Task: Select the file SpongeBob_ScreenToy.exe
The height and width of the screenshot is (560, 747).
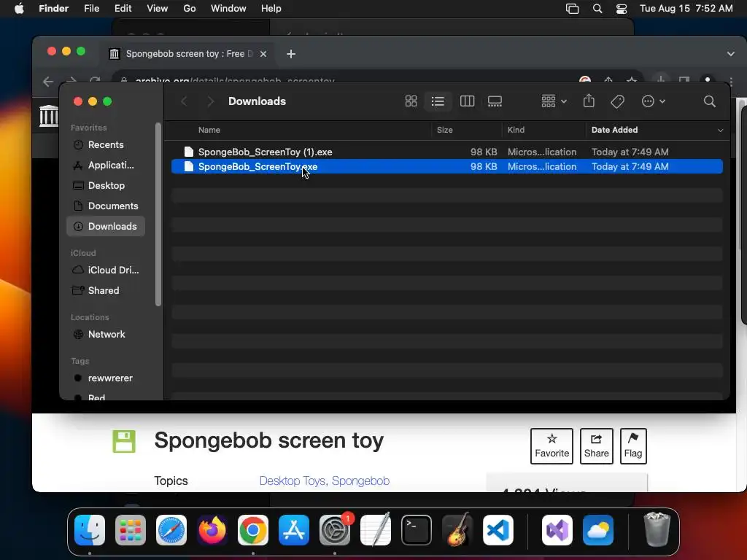Action: coord(447,167)
